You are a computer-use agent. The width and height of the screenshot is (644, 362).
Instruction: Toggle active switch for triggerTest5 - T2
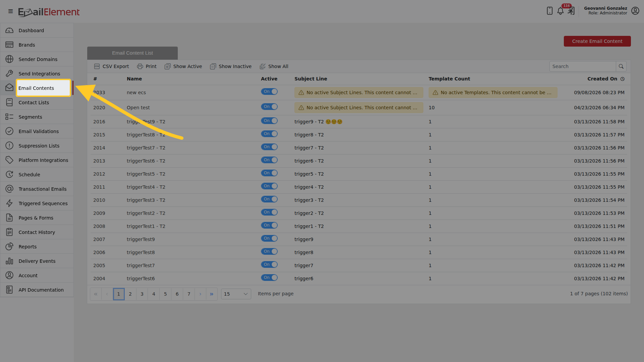coord(269,173)
